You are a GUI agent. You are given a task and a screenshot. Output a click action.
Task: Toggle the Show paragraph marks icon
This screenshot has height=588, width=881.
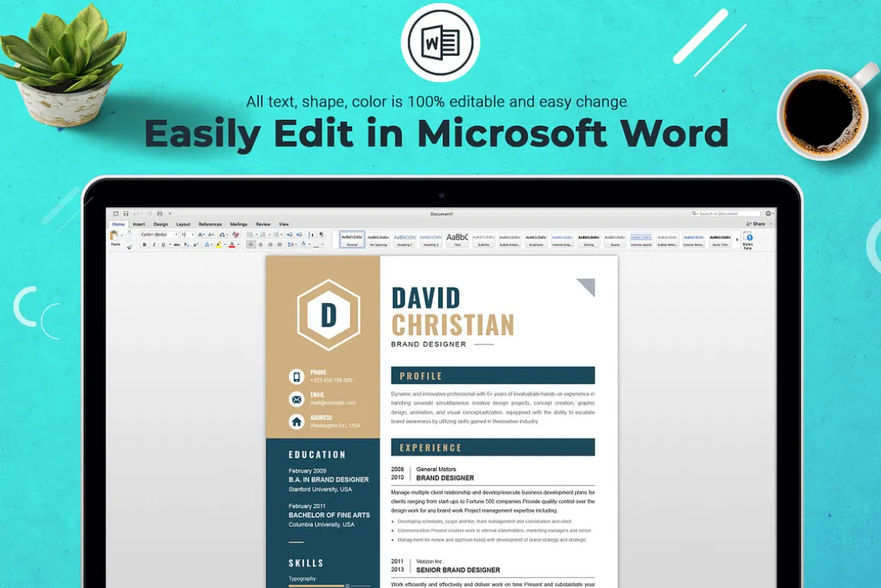[321, 235]
